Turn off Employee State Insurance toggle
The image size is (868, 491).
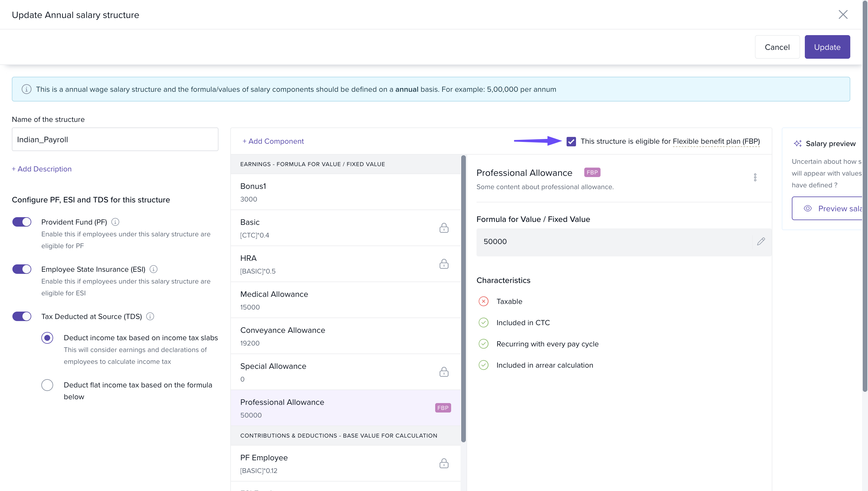[x=22, y=269]
